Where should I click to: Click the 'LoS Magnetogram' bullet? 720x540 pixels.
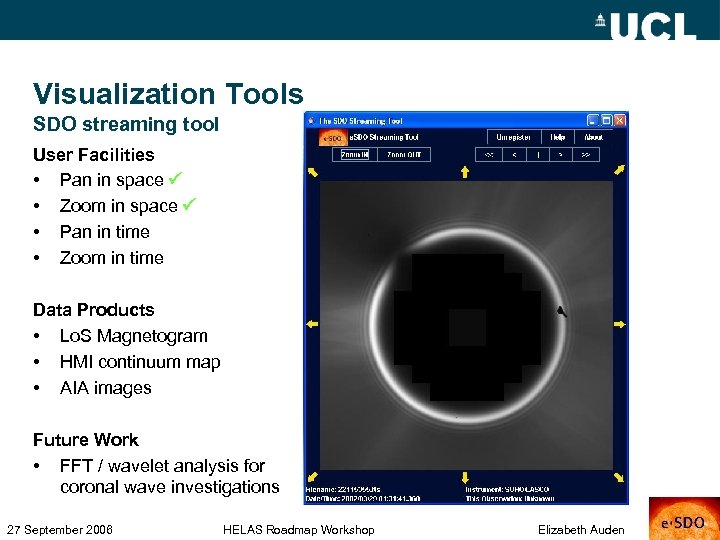[134, 336]
